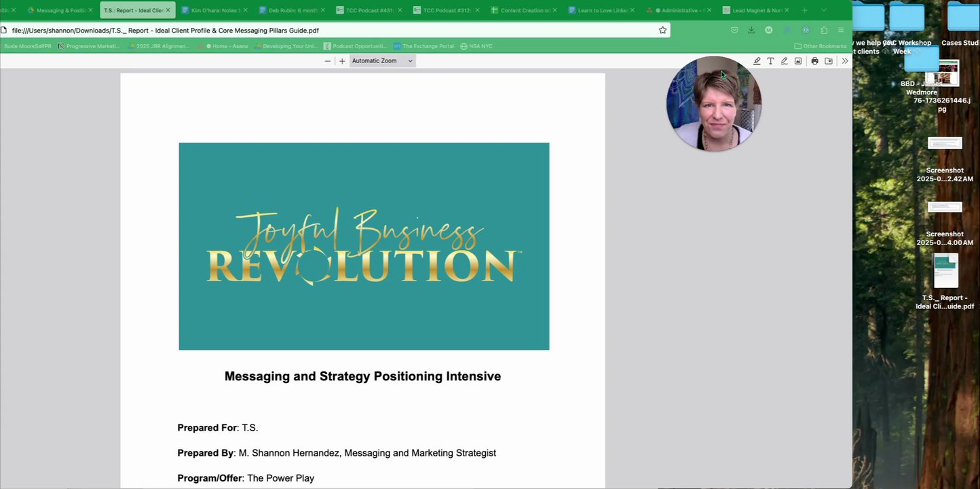Expand the list all tabs chevron
980x489 pixels.
[x=824, y=10]
